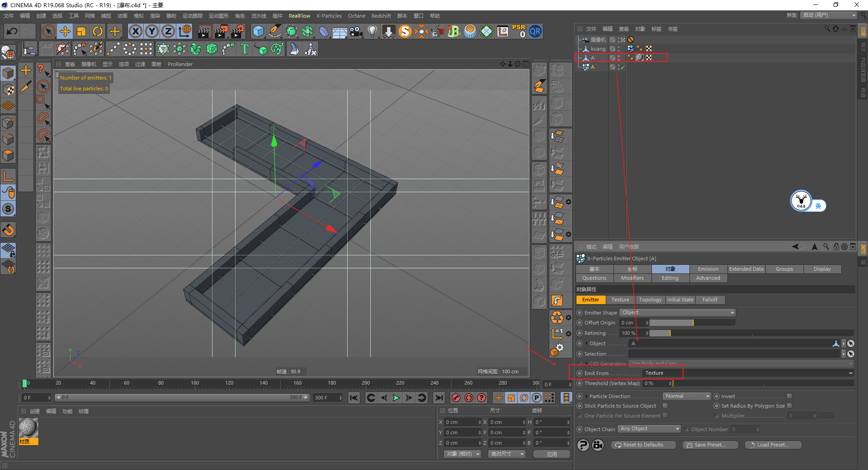Viewport: 868px width, 470px height.
Task: Enable Texture mode checkered cube icon
Action: coord(8,89)
